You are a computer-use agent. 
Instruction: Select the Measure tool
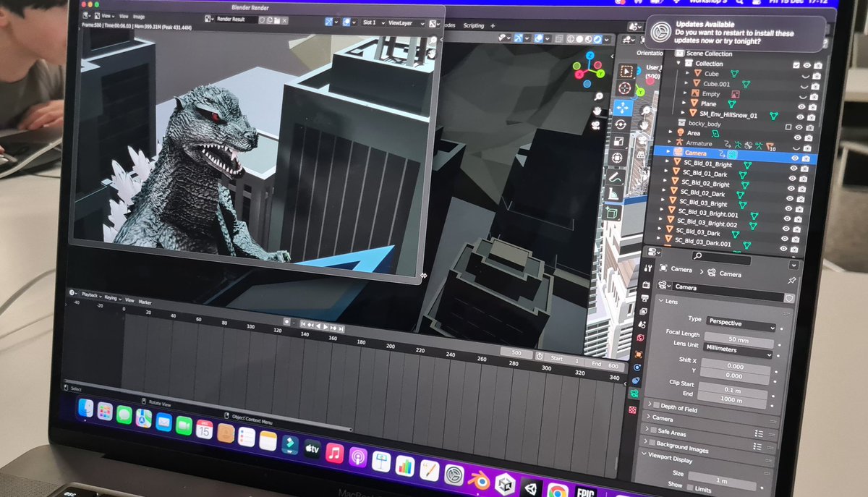(x=613, y=194)
